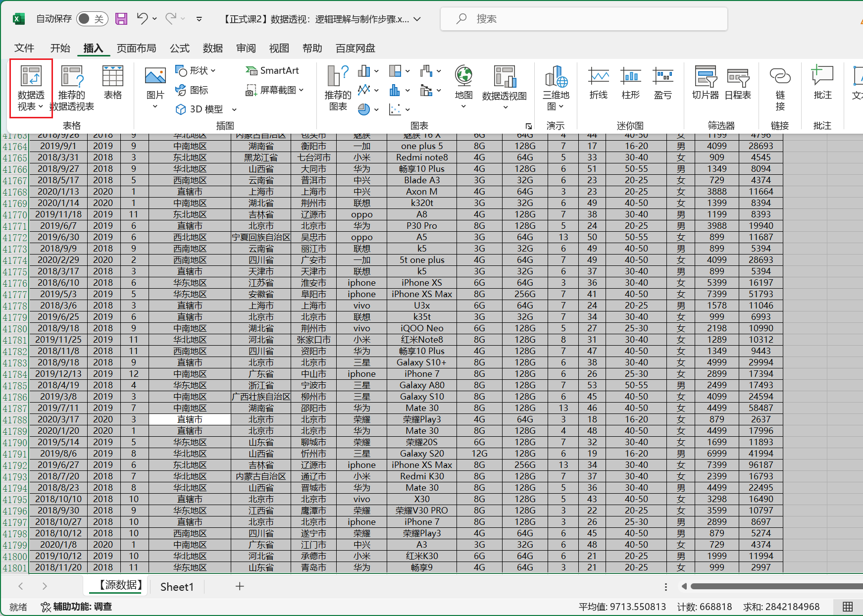Image resolution: width=863 pixels, height=616 pixels.
Task: Add a new sheet with plus button
Action: [240, 586]
